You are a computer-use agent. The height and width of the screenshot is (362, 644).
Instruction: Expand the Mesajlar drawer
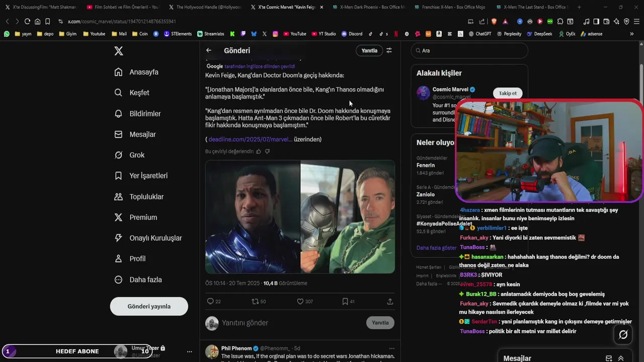(621, 358)
